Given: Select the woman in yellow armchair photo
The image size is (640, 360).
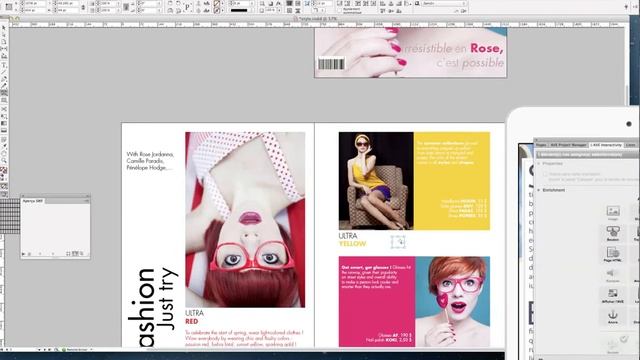Looking at the screenshot, I should [x=376, y=181].
